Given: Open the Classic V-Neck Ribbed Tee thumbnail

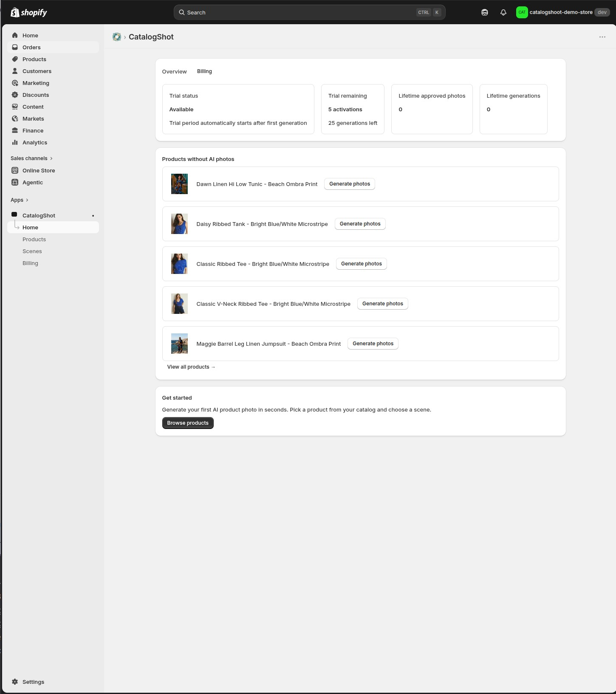Looking at the screenshot, I should pyautogui.click(x=179, y=304).
